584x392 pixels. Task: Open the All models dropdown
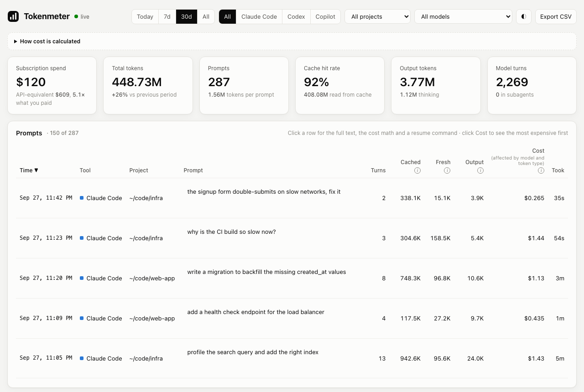pyautogui.click(x=463, y=16)
